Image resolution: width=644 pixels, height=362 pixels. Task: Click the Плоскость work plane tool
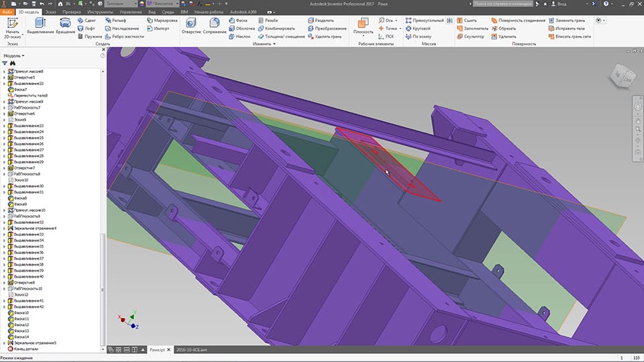(363, 25)
